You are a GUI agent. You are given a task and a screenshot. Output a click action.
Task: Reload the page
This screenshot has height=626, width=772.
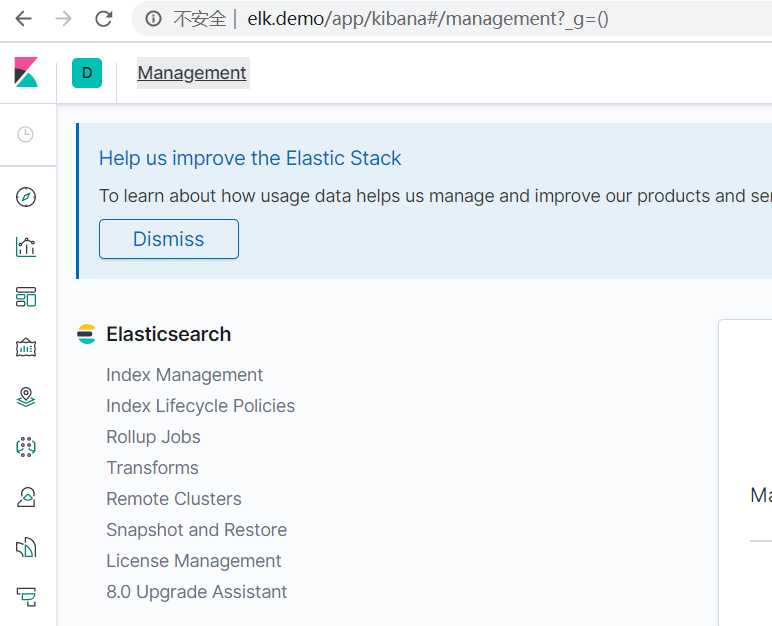click(103, 19)
